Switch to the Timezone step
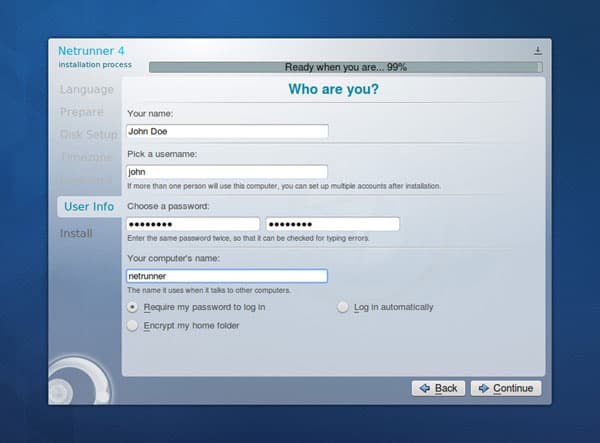This screenshot has height=443, width=600. [88, 157]
